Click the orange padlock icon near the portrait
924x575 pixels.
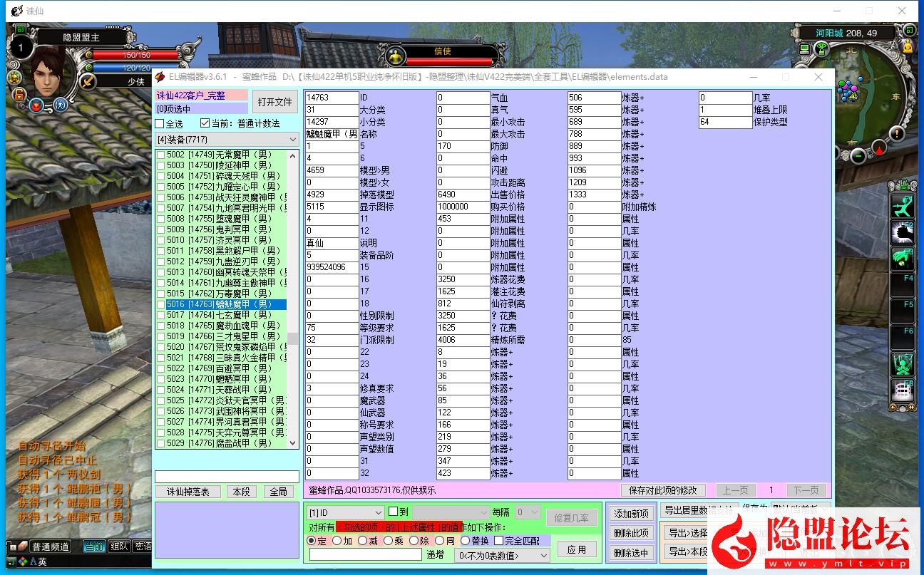pyautogui.click(x=19, y=94)
